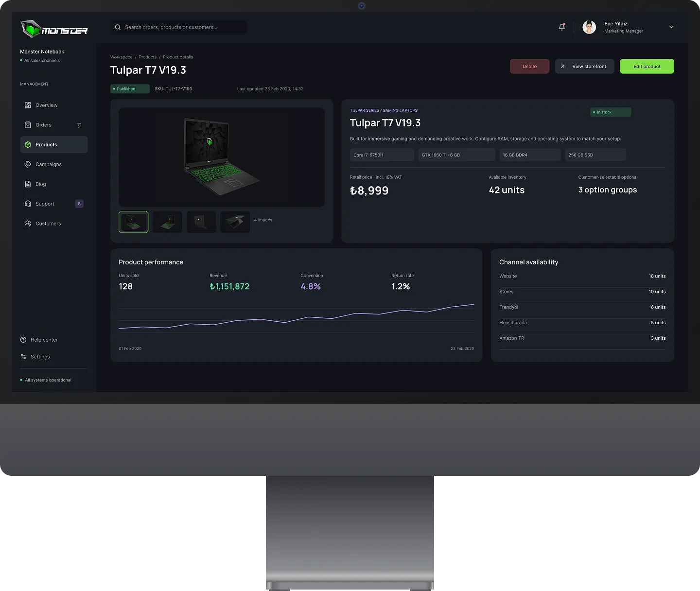Click the Monster logo in header
This screenshot has width=700, height=591.
54,29
